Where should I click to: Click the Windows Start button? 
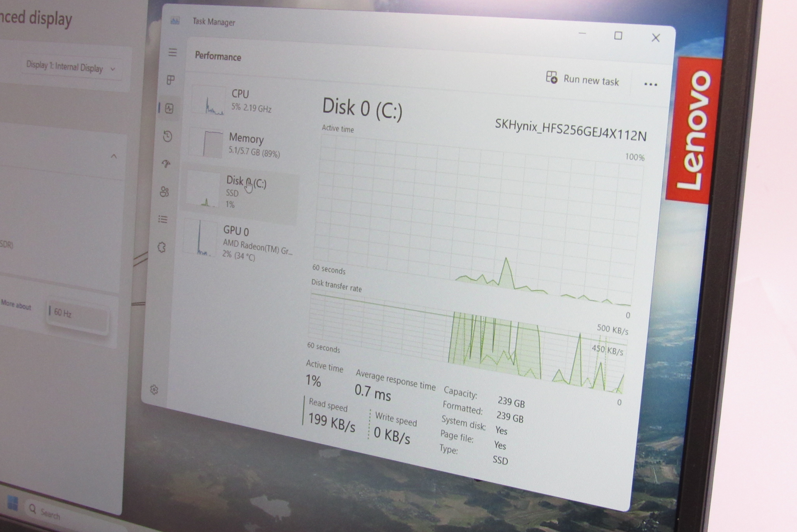[12, 503]
